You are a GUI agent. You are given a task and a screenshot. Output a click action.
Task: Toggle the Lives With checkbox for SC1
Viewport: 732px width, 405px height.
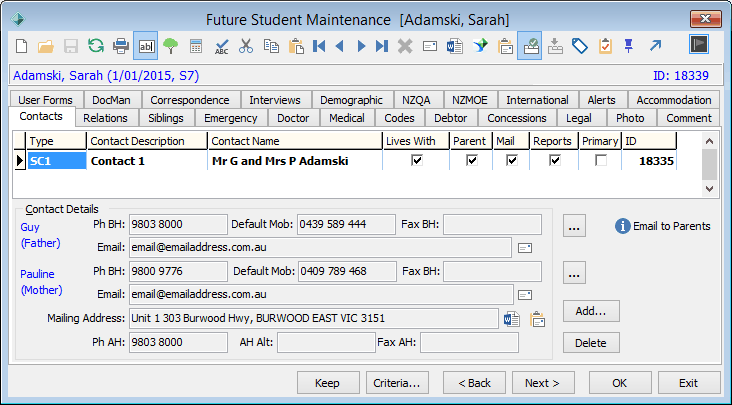pyautogui.click(x=417, y=161)
